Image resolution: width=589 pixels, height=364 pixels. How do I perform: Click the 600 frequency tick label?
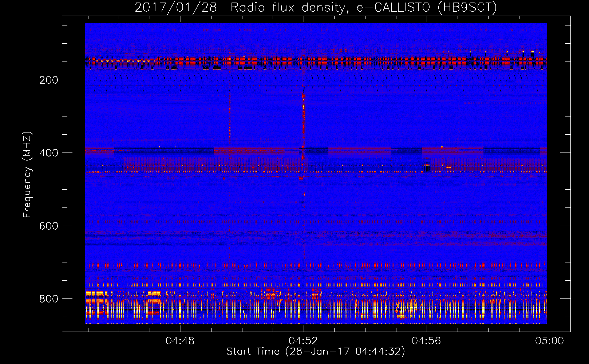point(49,226)
